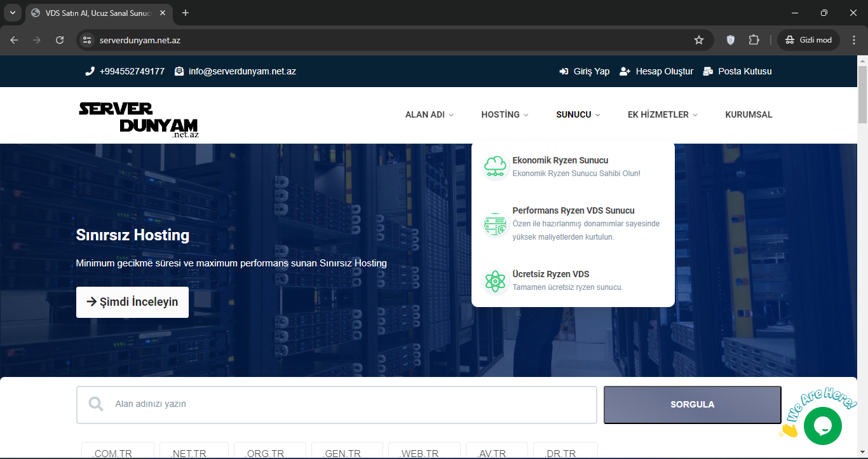Click the Giriş Yap link
868x459 pixels.
(x=592, y=71)
